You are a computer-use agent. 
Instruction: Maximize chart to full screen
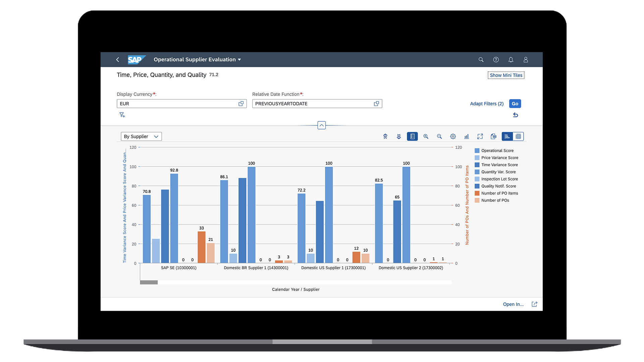coord(480,136)
